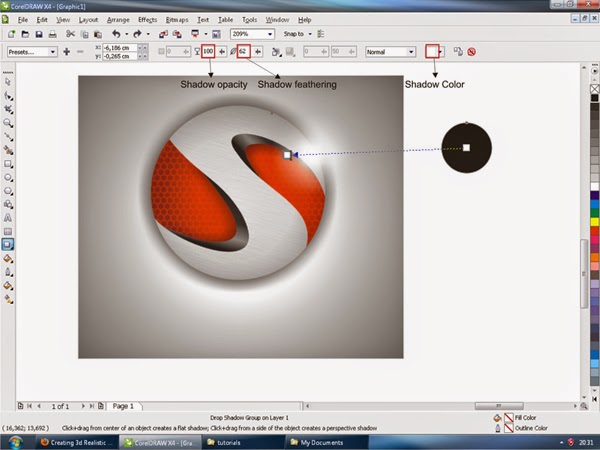Select the Freehand tool
The image size is (600, 450).
[x=8, y=137]
